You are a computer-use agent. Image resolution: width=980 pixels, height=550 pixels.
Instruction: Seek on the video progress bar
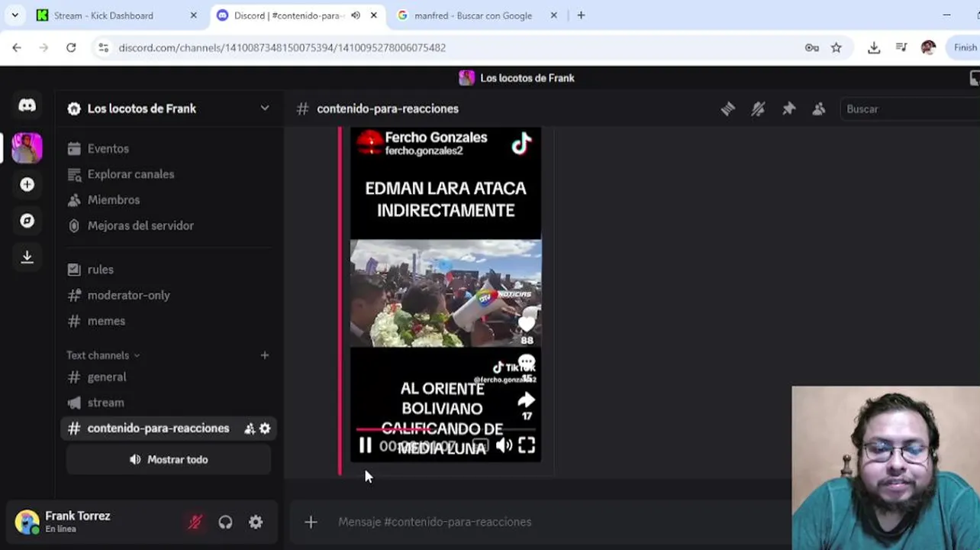[446, 430]
